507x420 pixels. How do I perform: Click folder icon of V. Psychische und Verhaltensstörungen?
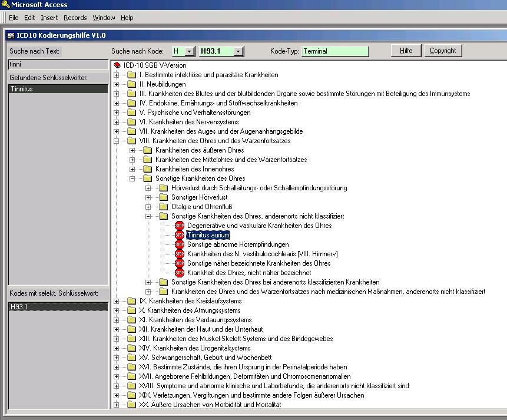coord(131,113)
